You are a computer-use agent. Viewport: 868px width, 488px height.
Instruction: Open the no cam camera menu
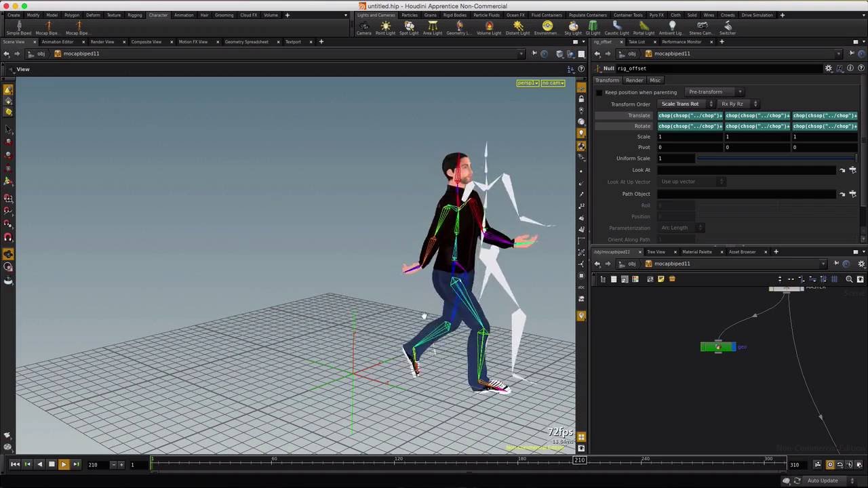click(553, 83)
